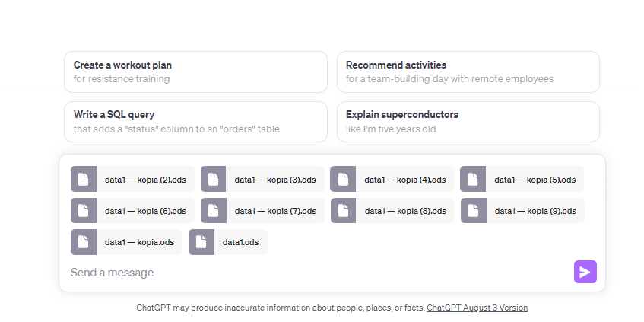Screen dimensions: 644x322
Task: Click file icon of data1 — kopia (8).ods
Action: (x=344, y=211)
